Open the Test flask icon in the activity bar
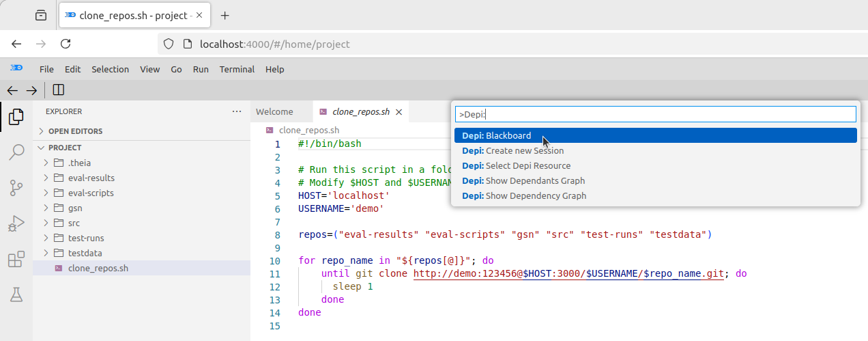The width and height of the screenshot is (868, 341). pyautogui.click(x=16, y=295)
